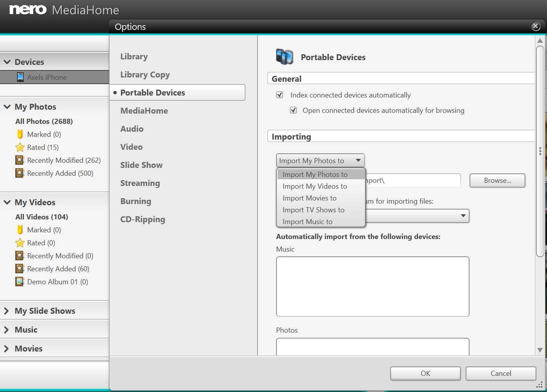Viewport: 547px width, 392px height.
Task: Expand the My Slide Shows section
Action: coord(6,311)
